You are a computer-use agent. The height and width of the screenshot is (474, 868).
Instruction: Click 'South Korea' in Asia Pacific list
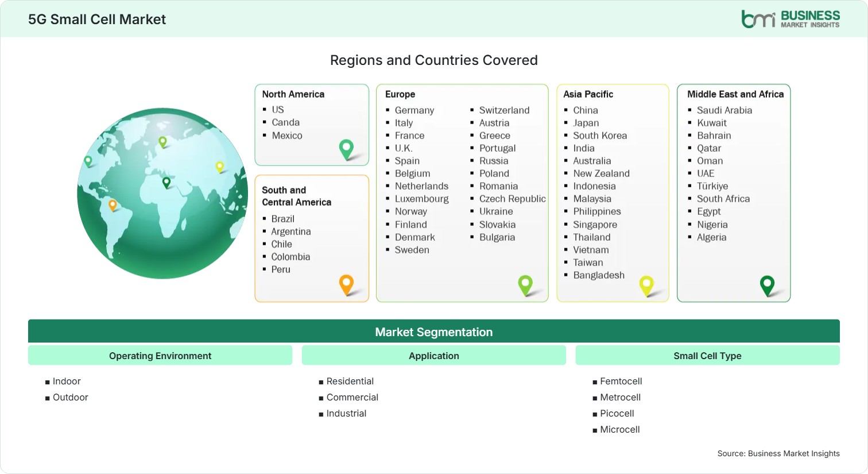point(600,136)
